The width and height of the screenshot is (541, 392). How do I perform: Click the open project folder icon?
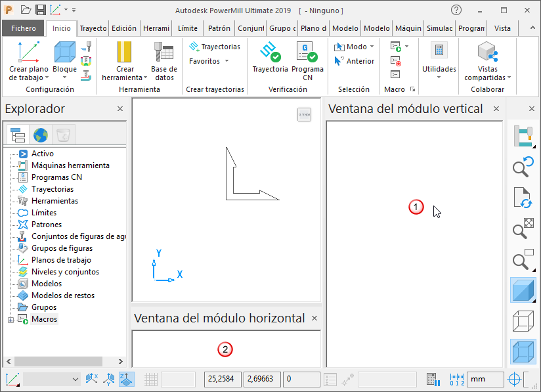click(x=26, y=10)
